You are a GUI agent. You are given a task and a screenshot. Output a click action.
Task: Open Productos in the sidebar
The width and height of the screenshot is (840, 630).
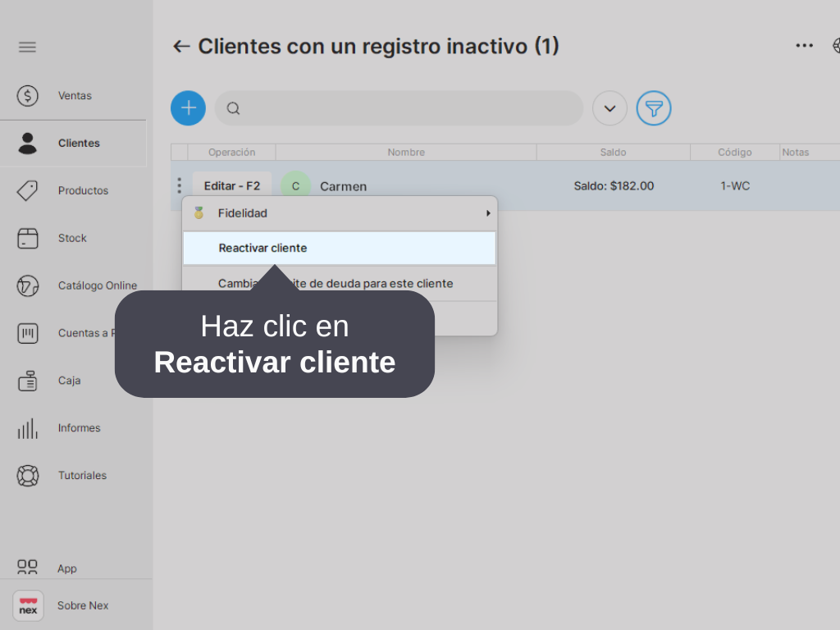click(83, 190)
